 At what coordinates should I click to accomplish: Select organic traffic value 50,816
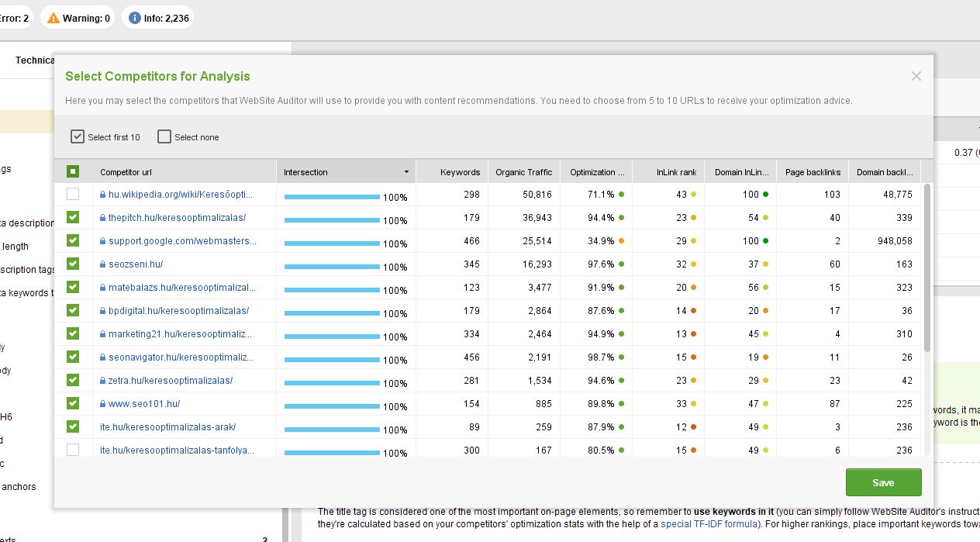tap(537, 195)
